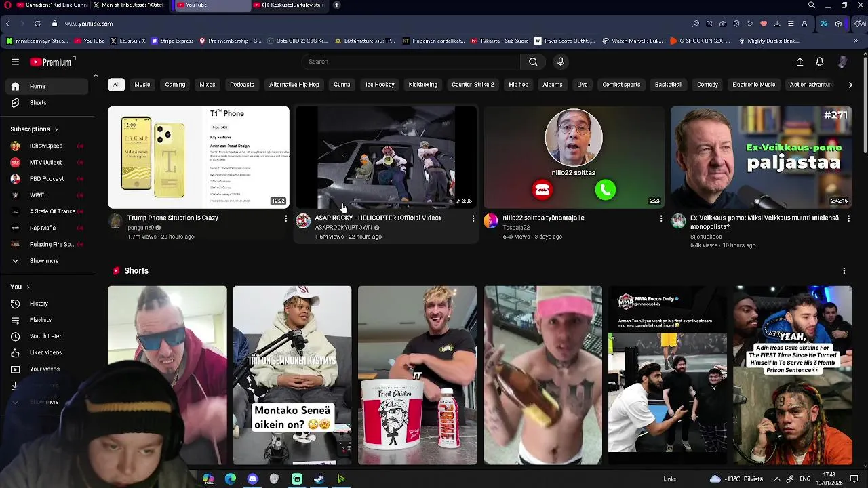The image size is (868, 488).
Task: Click the penguinz0 channel avatar
Action: coord(116,222)
